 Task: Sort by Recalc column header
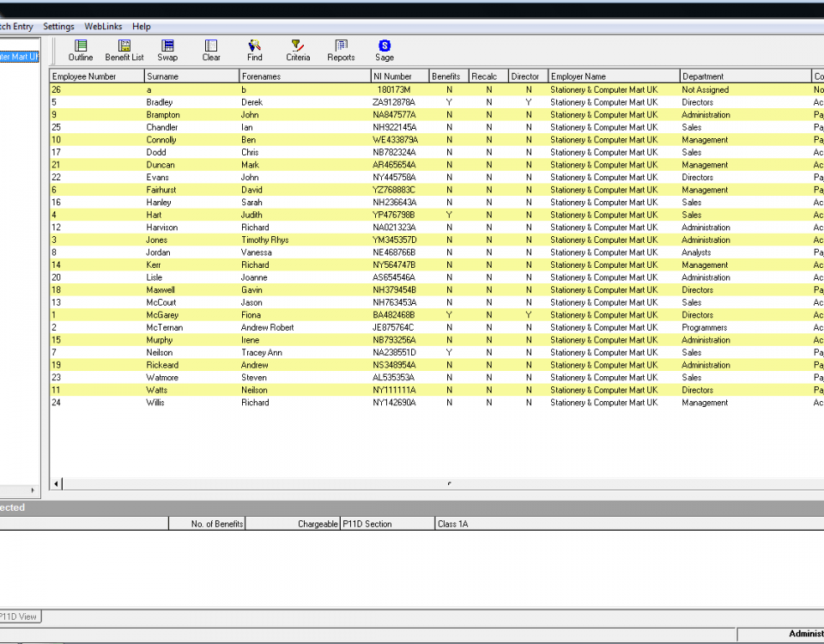tap(488, 76)
